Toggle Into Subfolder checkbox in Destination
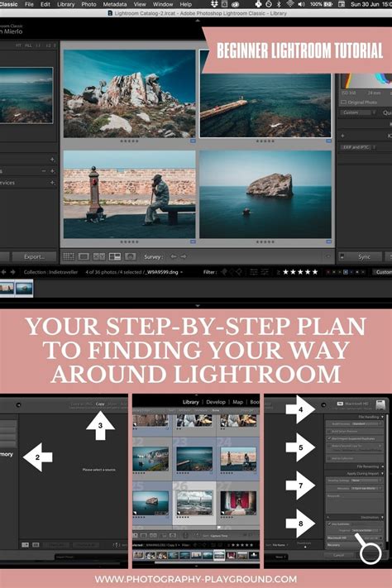This screenshot has height=588, width=392. point(329,523)
